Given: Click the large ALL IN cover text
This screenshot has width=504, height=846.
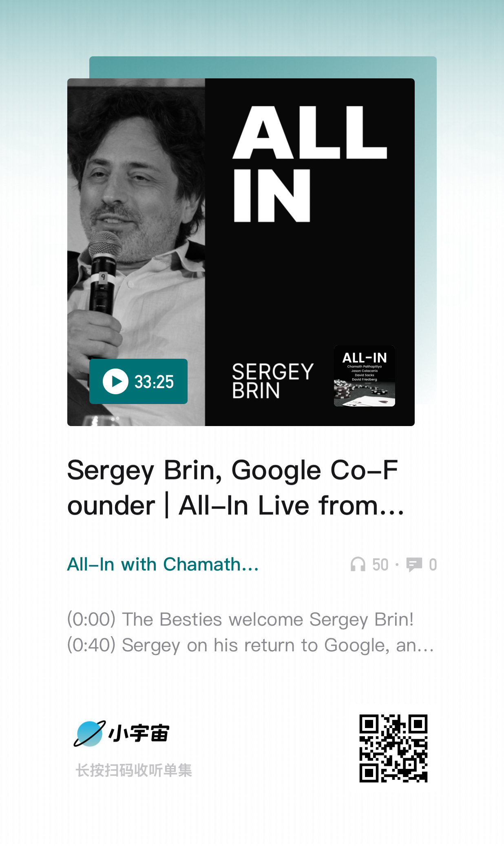Looking at the screenshot, I should [x=309, y=164].
